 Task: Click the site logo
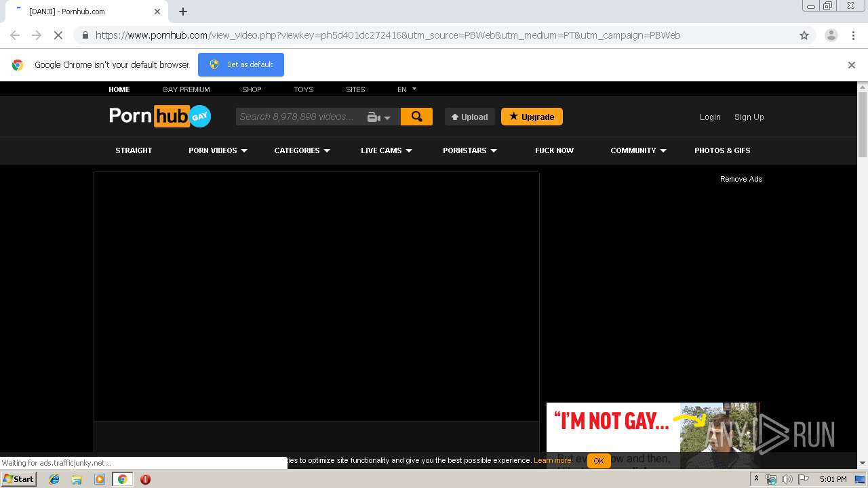[160, 116]
